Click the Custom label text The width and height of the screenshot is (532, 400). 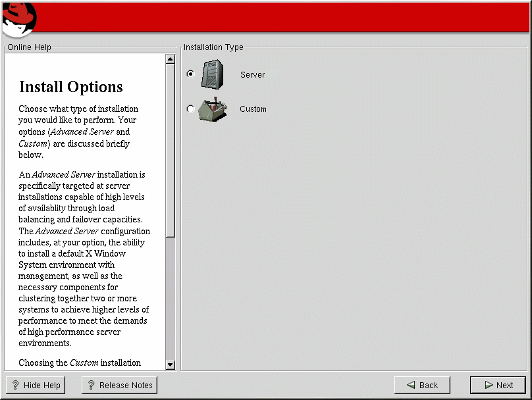(x=253, y=109)
